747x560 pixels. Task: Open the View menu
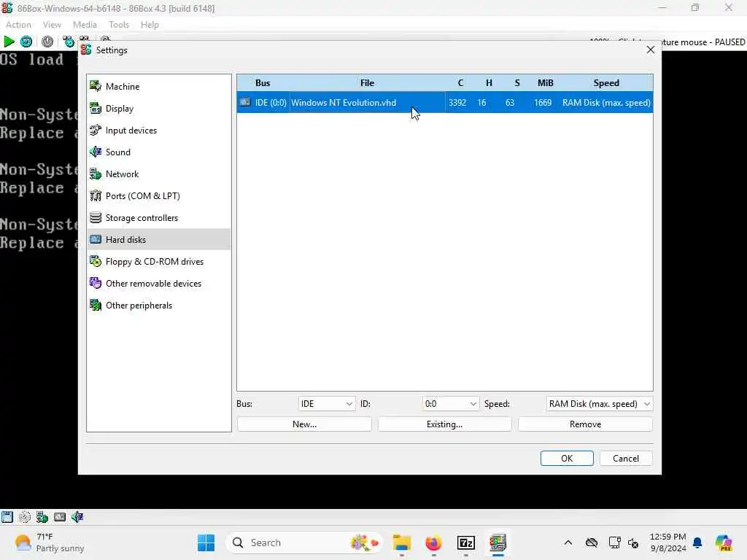click(52, 25)
